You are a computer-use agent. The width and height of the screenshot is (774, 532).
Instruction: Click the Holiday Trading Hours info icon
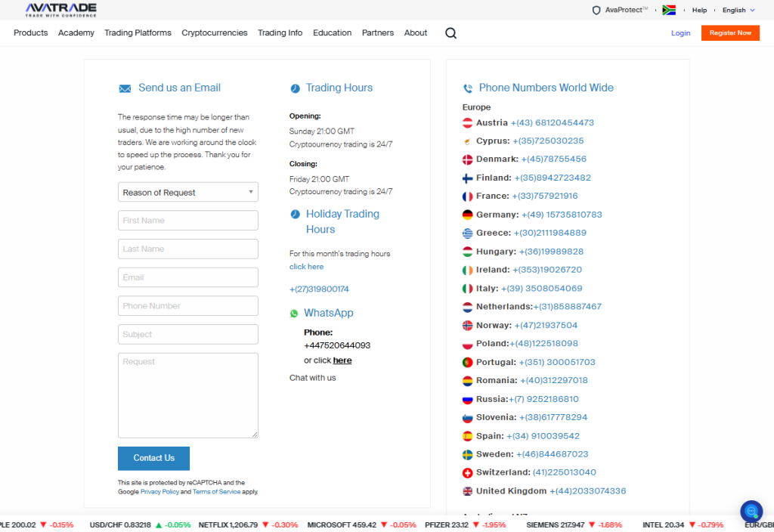[x=295, y=214]
